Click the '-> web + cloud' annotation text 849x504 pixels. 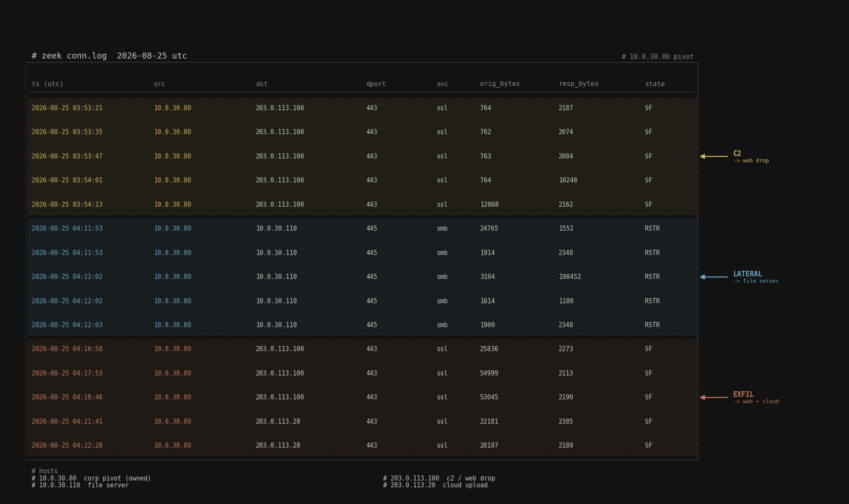pos(756,401)
